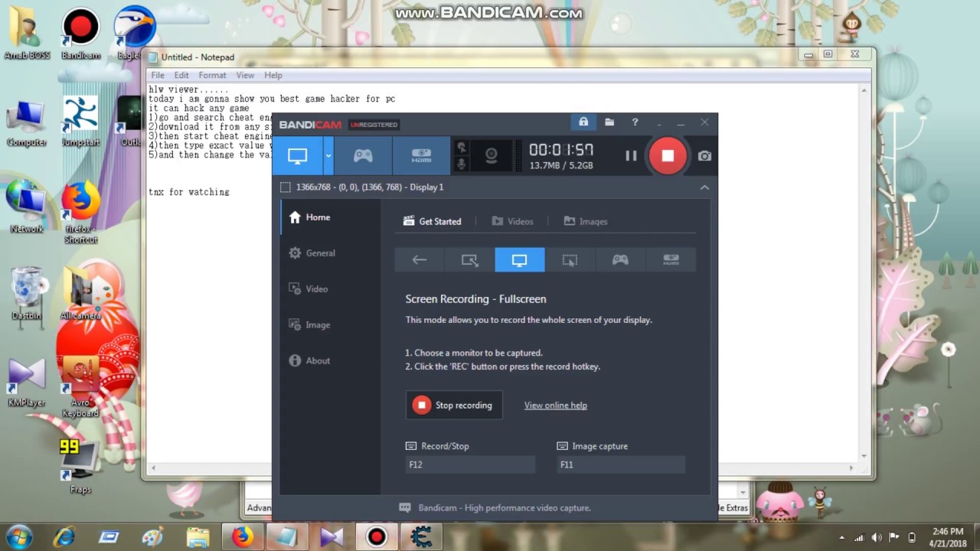Image resolution: width=980 pixels, height=551 pixels.
Task: Click Bandicam desktop shortcut icon
Action: (81, 34)
